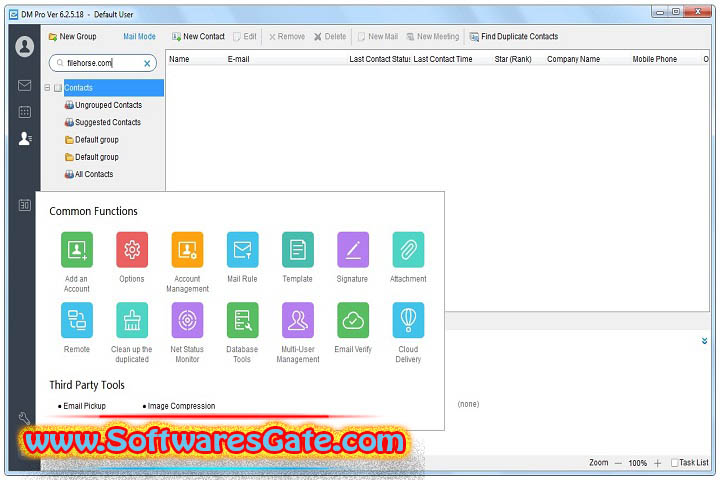Open the wrench tools sidebar icon

coord(24,418)
